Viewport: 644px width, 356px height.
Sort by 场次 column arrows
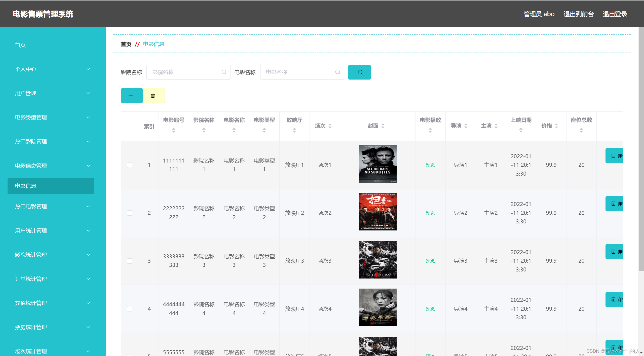point(330,126)
